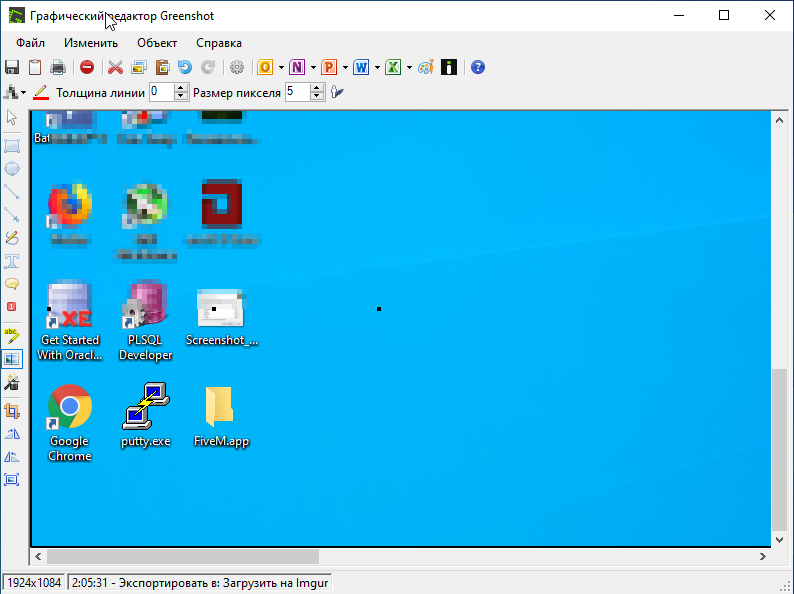This screenshot has height=594, width=794.
Task: Click the vertical scrollbar up arrow
Action: [779, 121]
